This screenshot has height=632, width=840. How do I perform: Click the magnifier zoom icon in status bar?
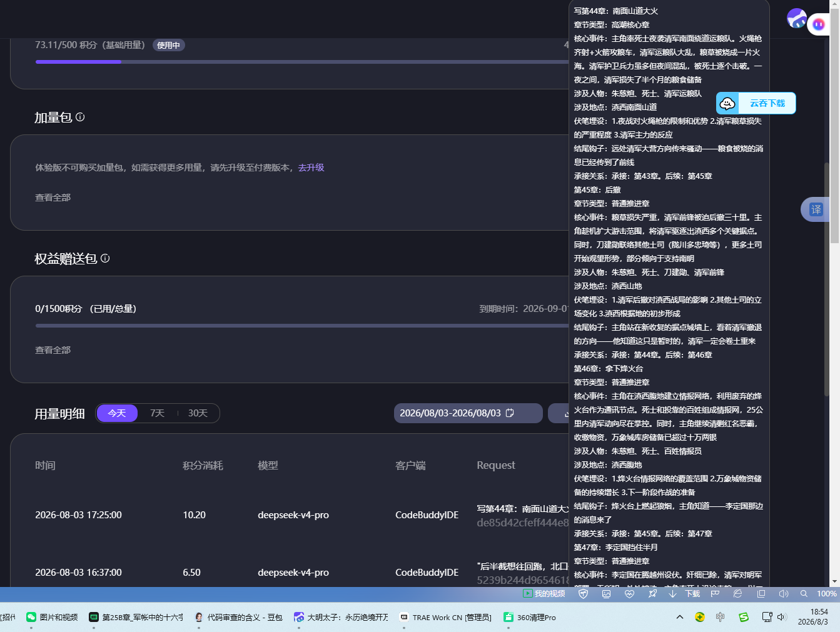804,594
